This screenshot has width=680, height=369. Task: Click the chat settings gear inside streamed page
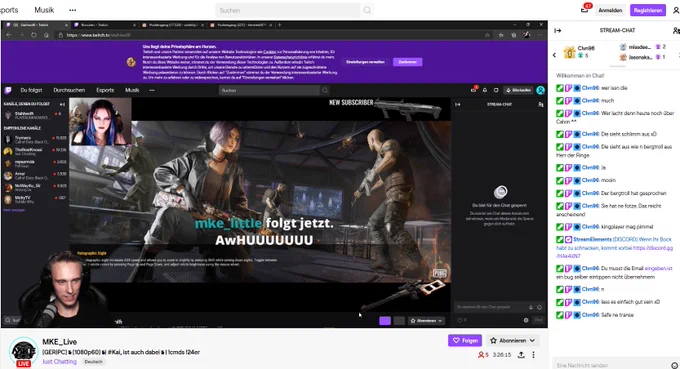pos(526,320)
